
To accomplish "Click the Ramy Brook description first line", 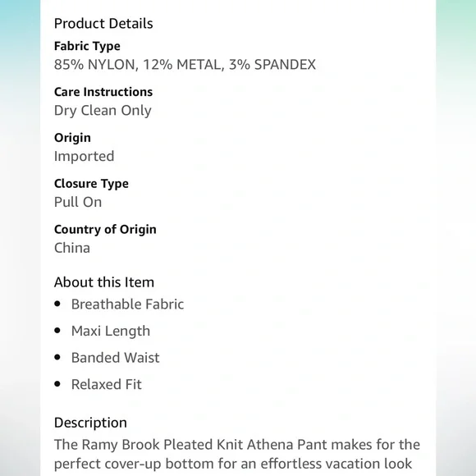I will 237,445.
